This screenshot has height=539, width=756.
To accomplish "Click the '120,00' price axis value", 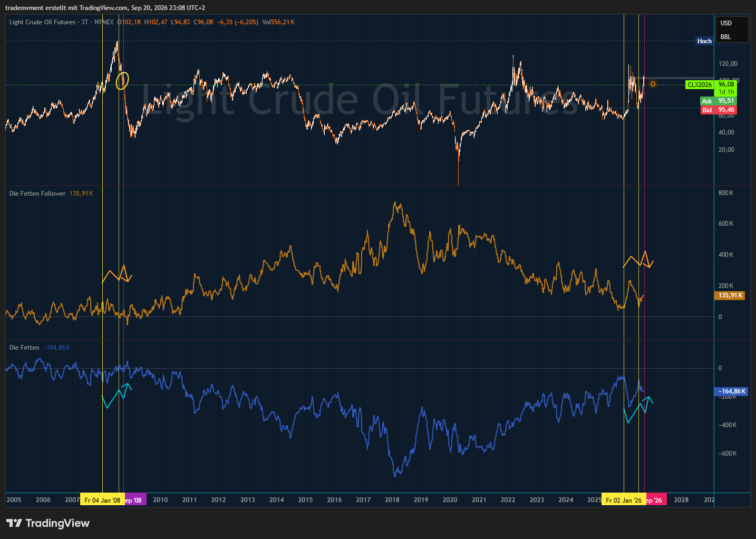I will coord(728,64).
